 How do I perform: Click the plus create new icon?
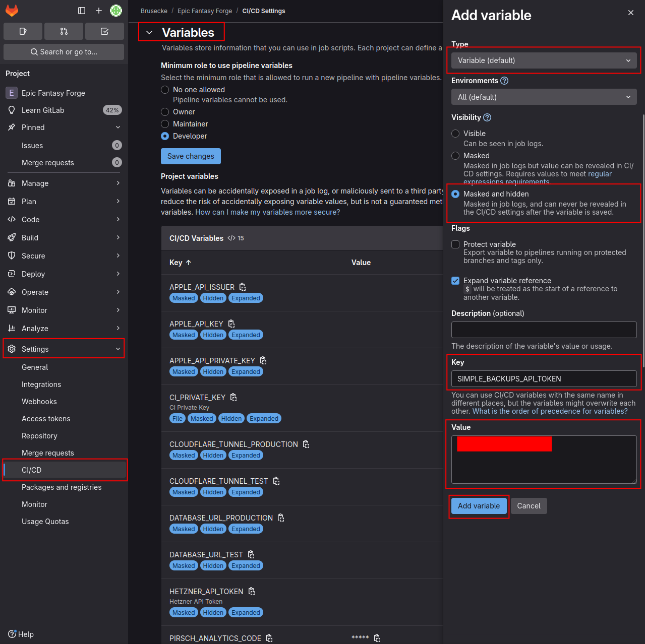coord(99,11)
